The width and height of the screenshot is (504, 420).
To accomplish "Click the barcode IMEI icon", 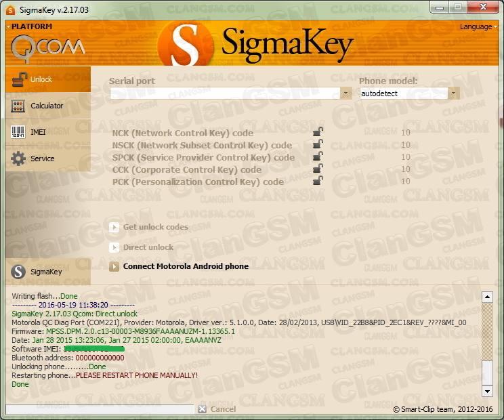I will [18, 132].
